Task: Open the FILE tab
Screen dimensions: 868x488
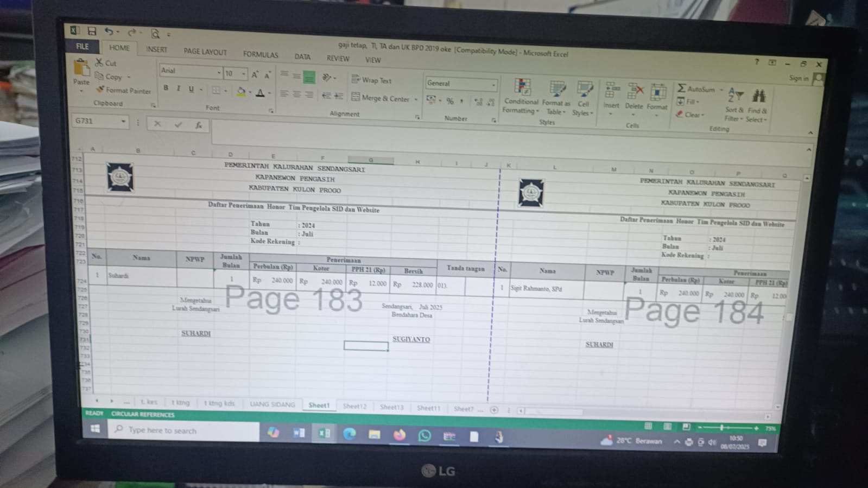Action: click(x=83, y=46)
